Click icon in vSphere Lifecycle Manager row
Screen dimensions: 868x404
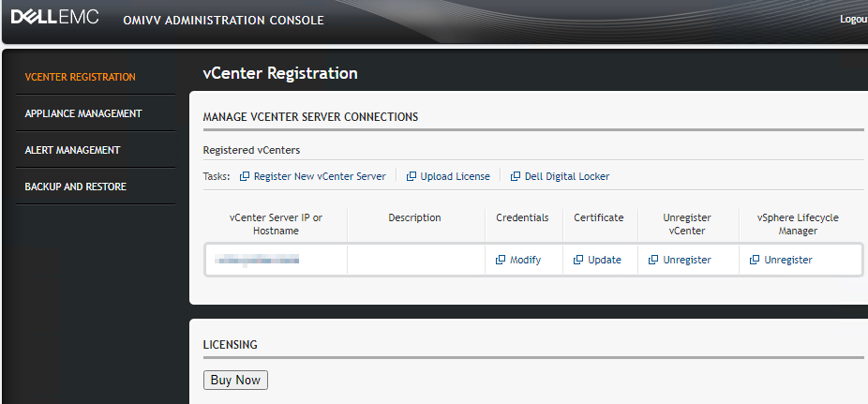tap(755, 260)
